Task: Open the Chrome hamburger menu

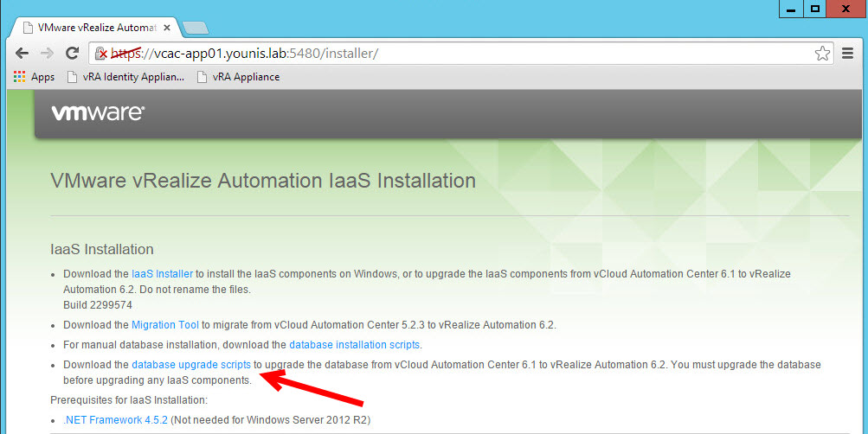Action: tap(848, 54)
